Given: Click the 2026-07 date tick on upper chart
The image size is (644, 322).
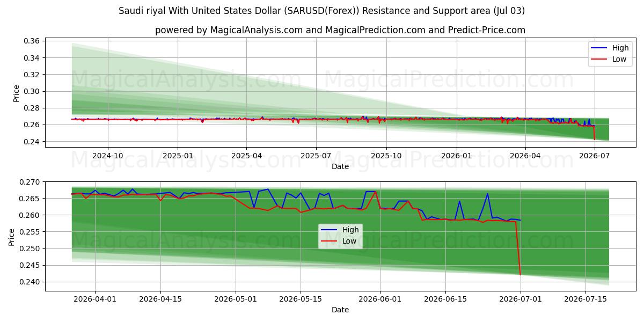Looking at the screenshot, I should click(594, 156).
